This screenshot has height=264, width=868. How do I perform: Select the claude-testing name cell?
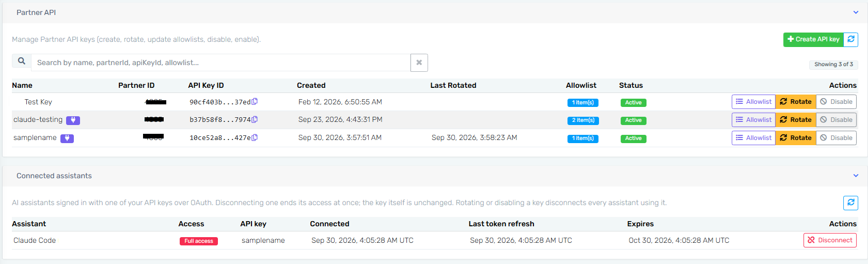[x=38, y=119]
